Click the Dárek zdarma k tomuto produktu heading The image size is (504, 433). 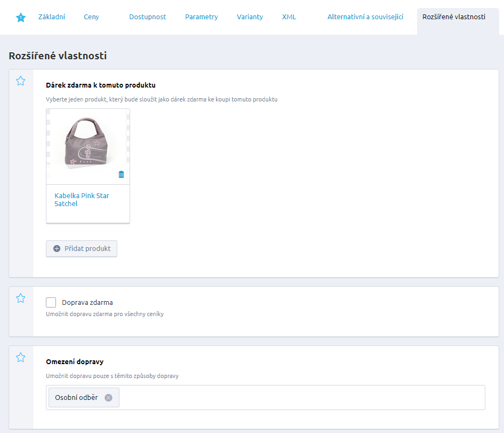tap(101, 85)
